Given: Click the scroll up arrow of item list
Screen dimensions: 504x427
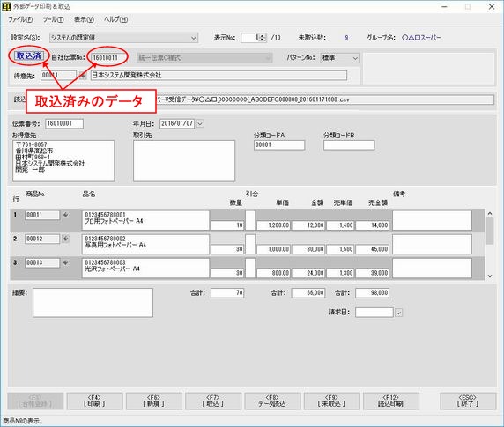Looking at the screenshot, I should click(x=490, y=213).
